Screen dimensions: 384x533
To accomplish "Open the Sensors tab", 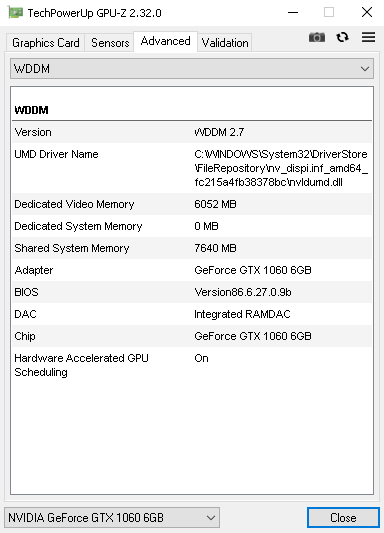I will tap(110, 43).
